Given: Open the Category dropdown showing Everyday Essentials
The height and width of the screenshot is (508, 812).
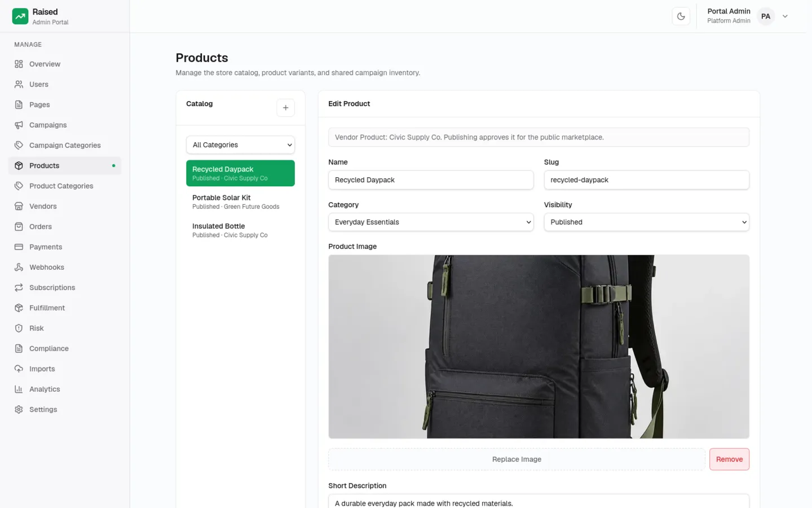Looking at the screenshot, I should pyautogui.click(x=431, y=222).
